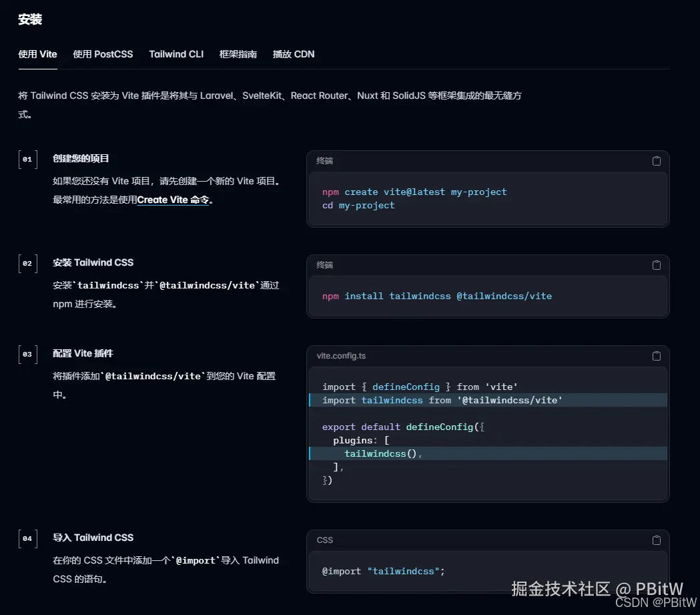Click the 终端 label above npm install
Image resolution: width=700 pixels, height=615 pixels.
[x=324, y=265]
